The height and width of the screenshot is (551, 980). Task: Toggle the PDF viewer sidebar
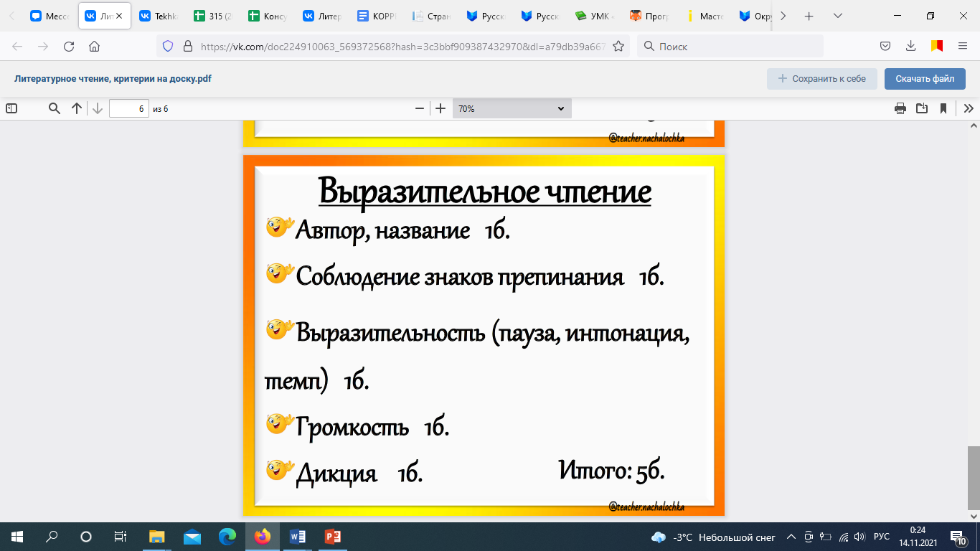click(x=11, y=108)
